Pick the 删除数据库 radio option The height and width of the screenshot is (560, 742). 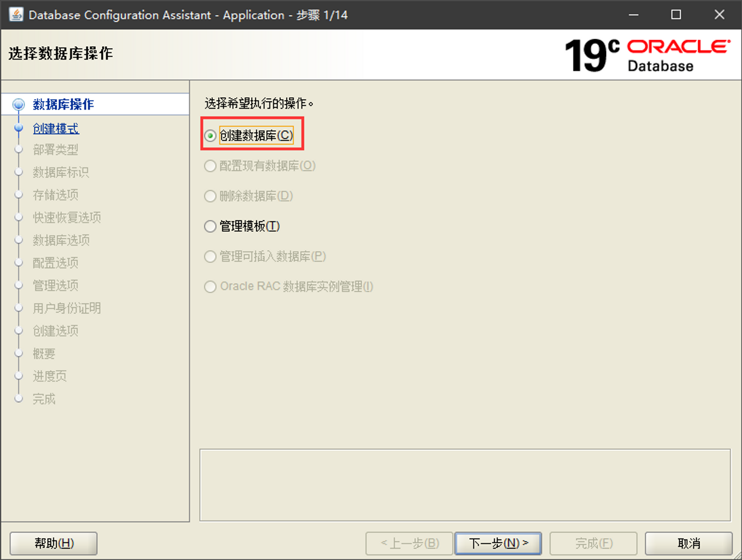(x=210, y=196)
